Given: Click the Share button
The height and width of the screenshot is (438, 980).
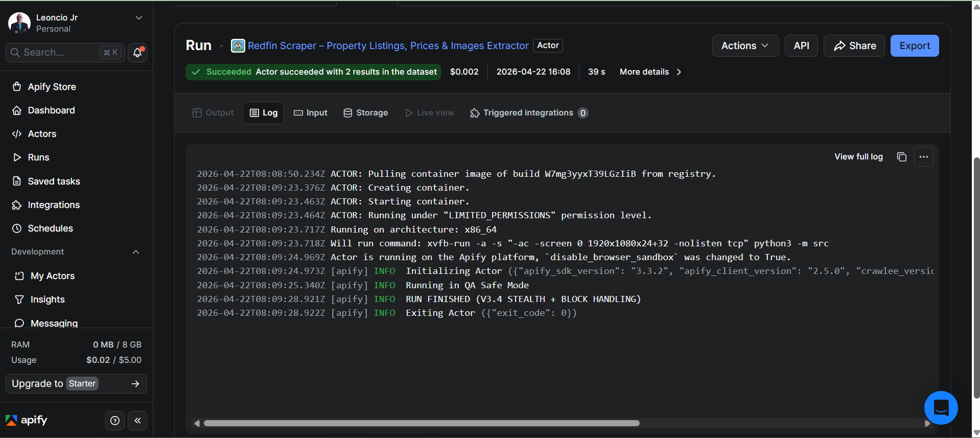Looking at the screenshot, I should pos(854,45).
